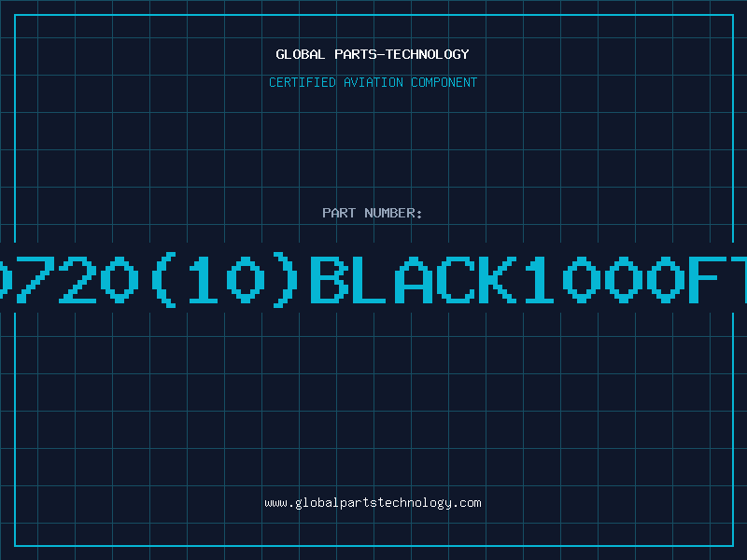Open the www.globalpartstechnology.com link
The image size is (747, 560).
(373, 503)
